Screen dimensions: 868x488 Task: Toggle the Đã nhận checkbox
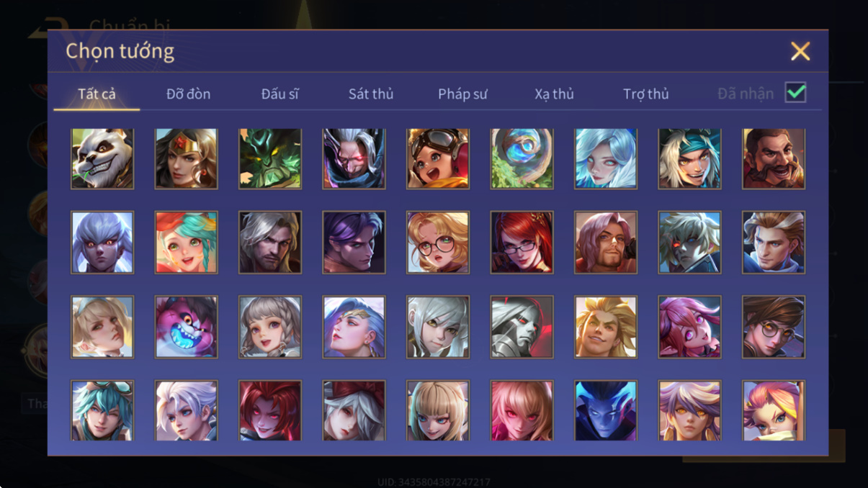pyautogui.click(x=795, y=92)
